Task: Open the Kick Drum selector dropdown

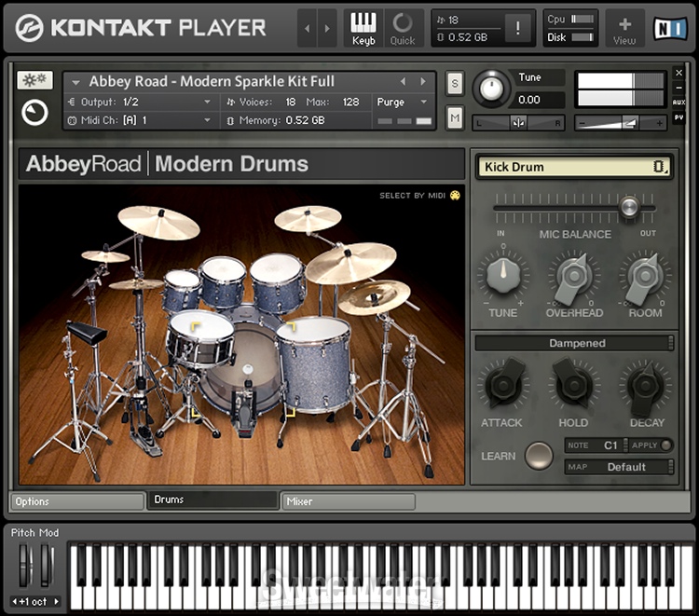Action: (x=574, y=167)
